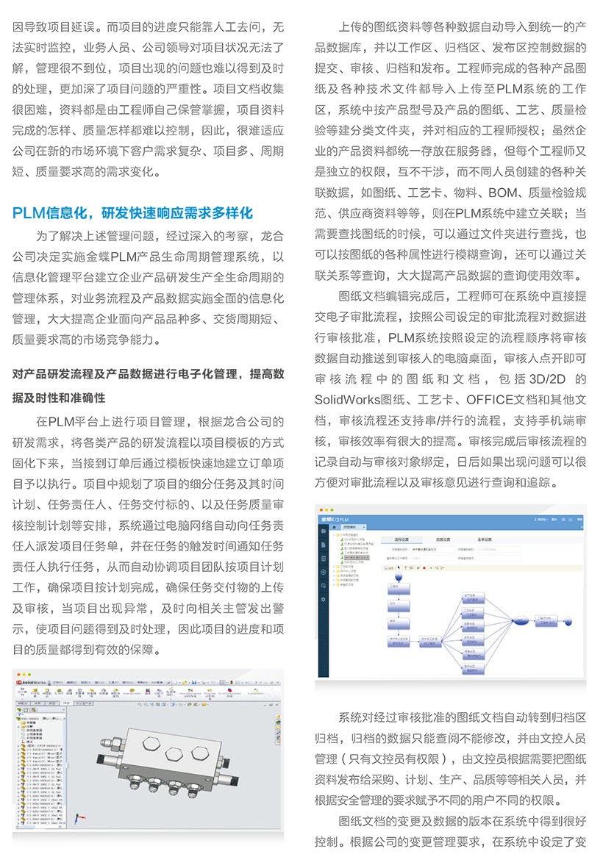Click the save button in workflow toolbar
The width and height of the screenshot is (603, 868).
click(x=388, y=567)
